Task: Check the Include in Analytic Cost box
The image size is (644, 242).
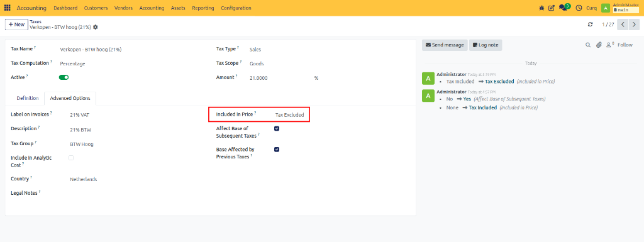Action: (x=71, y=158)
